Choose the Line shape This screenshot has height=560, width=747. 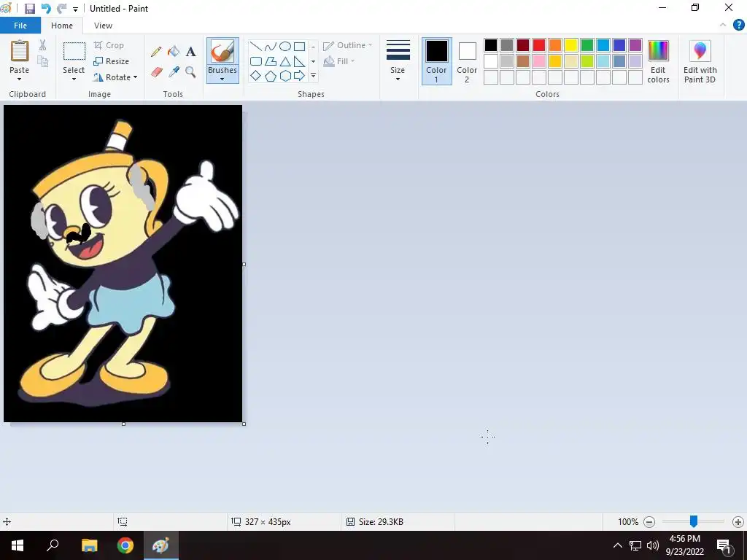pos(256,46)
